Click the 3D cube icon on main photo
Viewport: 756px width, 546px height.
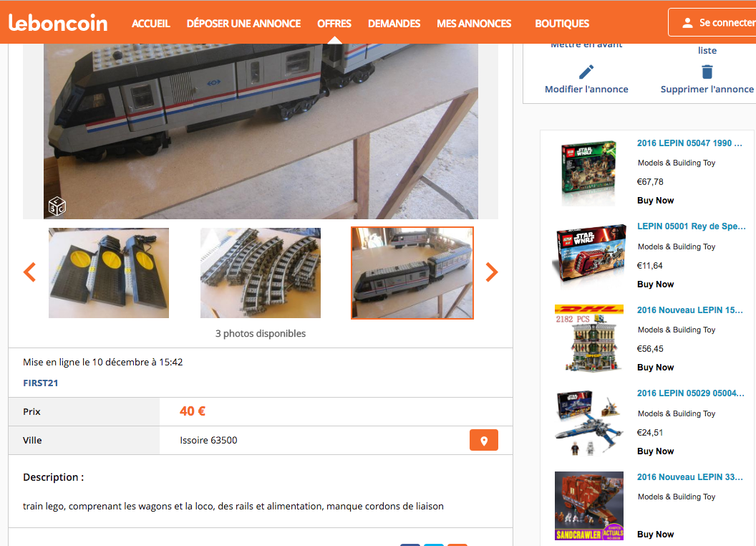(57, 206)
